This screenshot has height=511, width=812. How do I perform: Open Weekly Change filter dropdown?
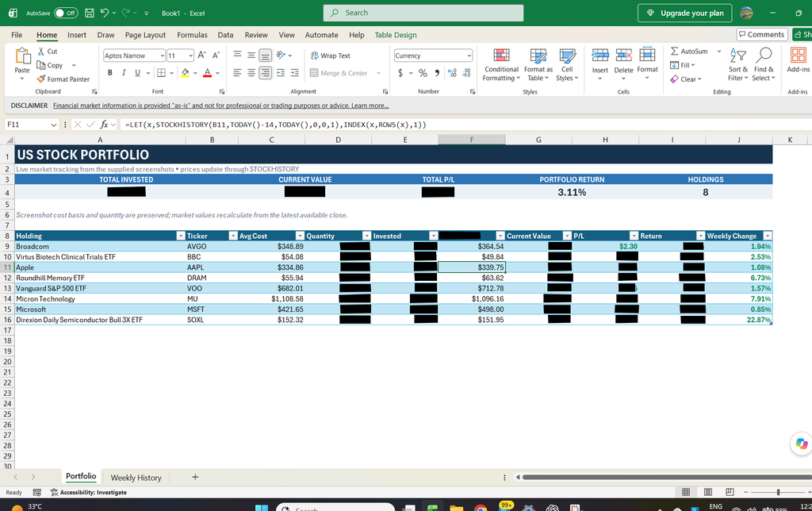pos(768,236)
